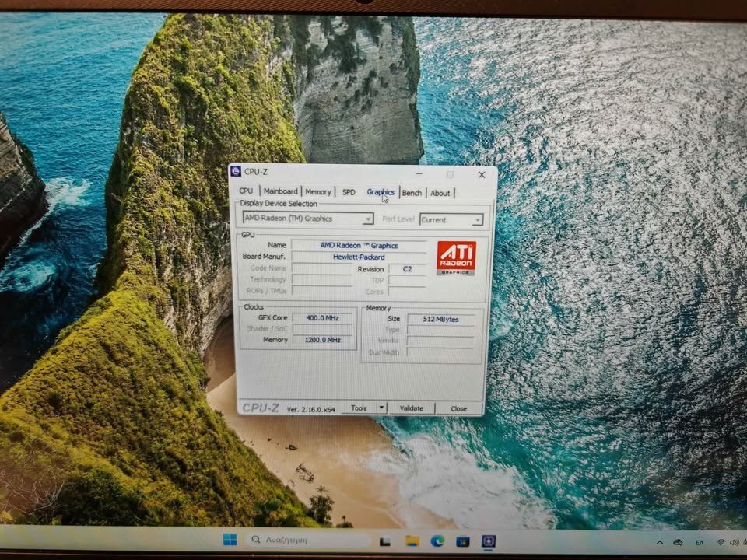Open the Mainboard tab
This screenshot has height=560, width=747.
click(x=280, y=191)
